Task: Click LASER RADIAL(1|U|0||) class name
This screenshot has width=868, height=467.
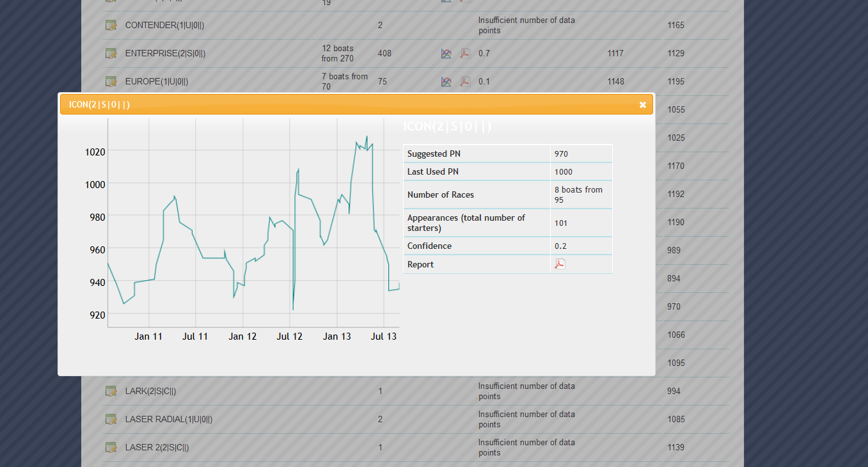Action: click(169, 420)
